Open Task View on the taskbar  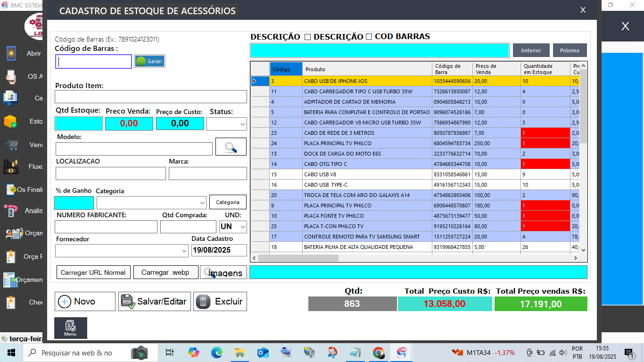pos(170,353)
